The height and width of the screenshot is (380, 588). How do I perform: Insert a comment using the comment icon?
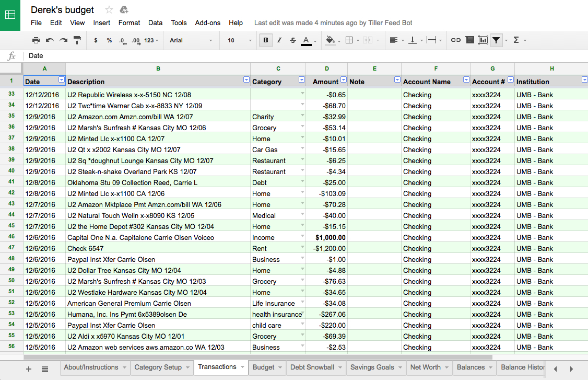pyautogui.click(x=469, y=40)
